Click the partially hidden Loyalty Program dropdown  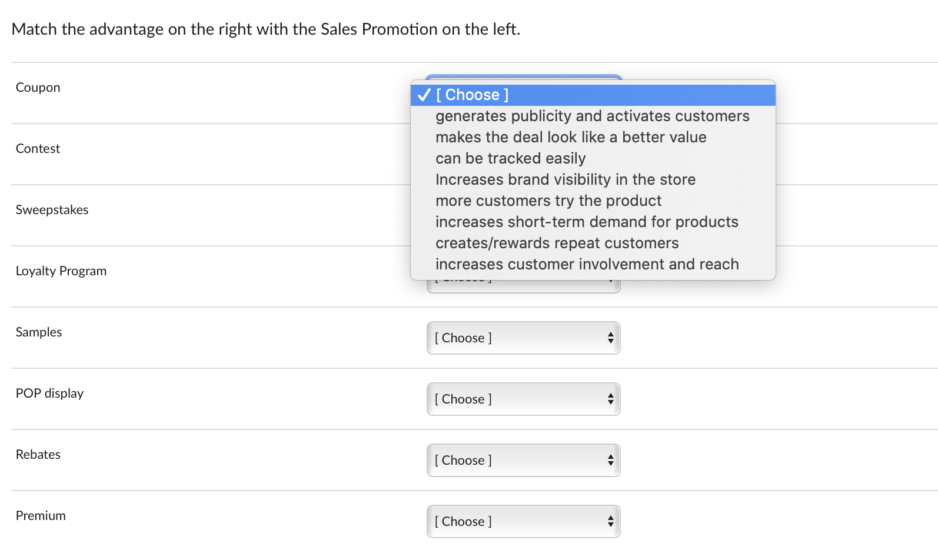523,286
